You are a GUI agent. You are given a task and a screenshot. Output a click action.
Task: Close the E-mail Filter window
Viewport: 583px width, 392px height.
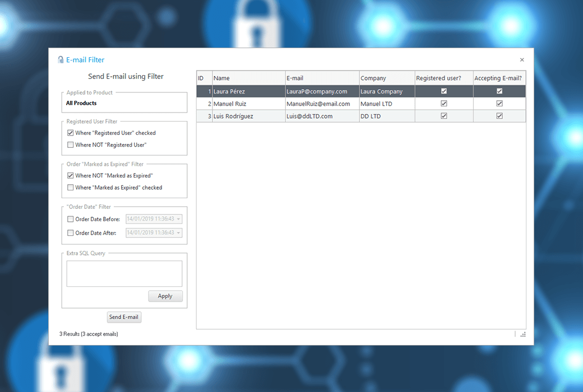point(522,60)
